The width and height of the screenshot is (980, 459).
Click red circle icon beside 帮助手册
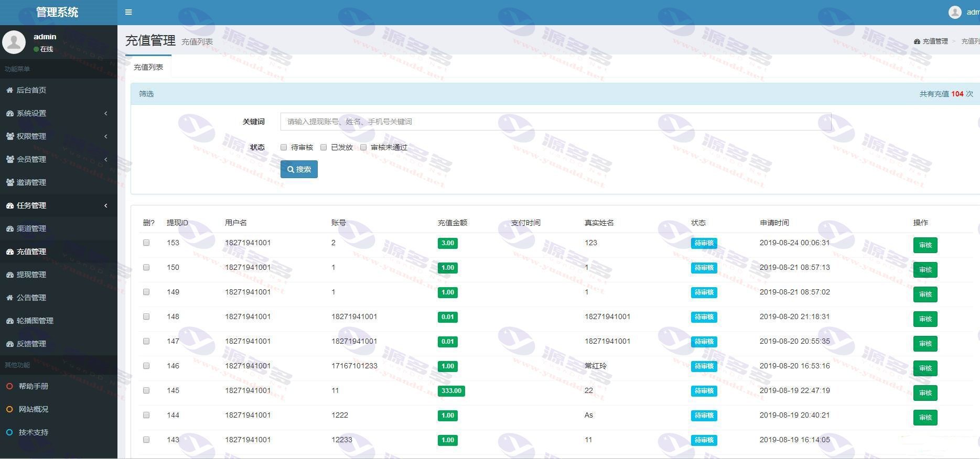point(9,386)
